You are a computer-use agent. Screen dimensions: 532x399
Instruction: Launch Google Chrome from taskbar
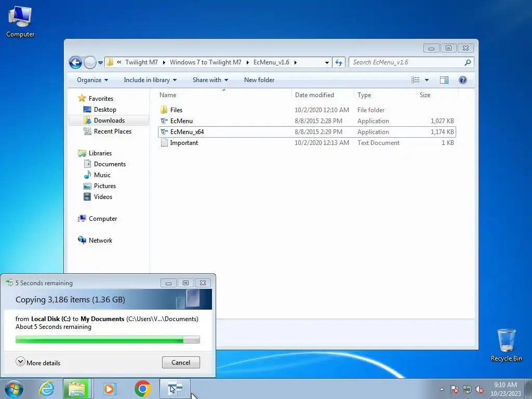click(x=143, y=389)
